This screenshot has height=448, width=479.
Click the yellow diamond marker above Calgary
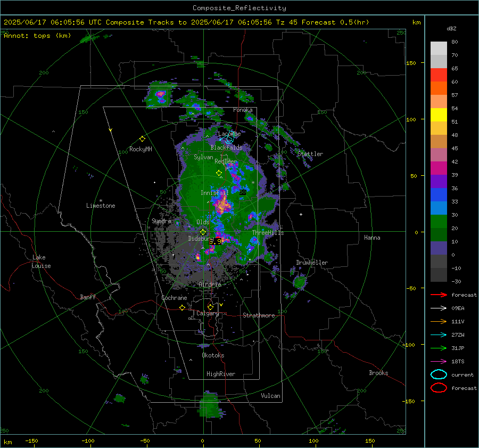[x=210, y=307]
